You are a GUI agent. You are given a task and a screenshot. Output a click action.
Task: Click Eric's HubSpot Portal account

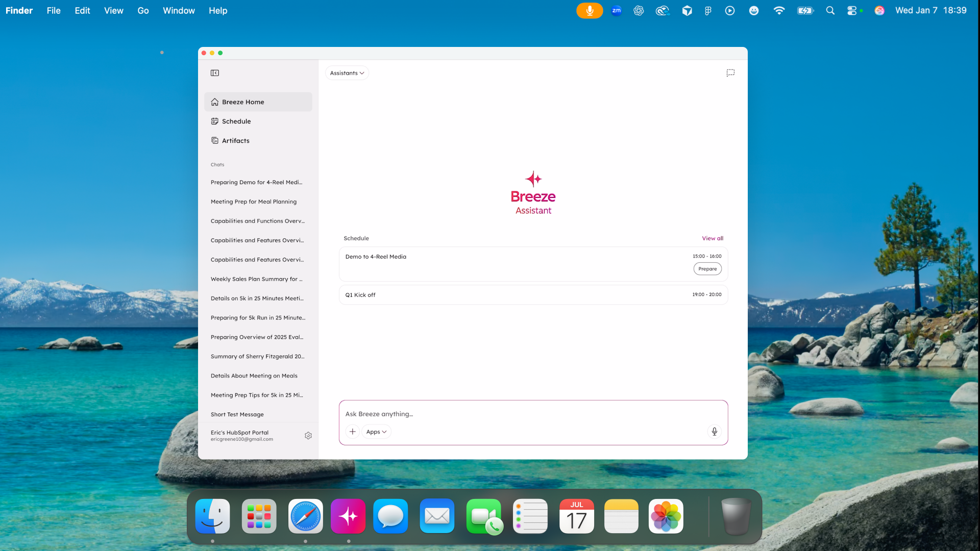(242, 436)
